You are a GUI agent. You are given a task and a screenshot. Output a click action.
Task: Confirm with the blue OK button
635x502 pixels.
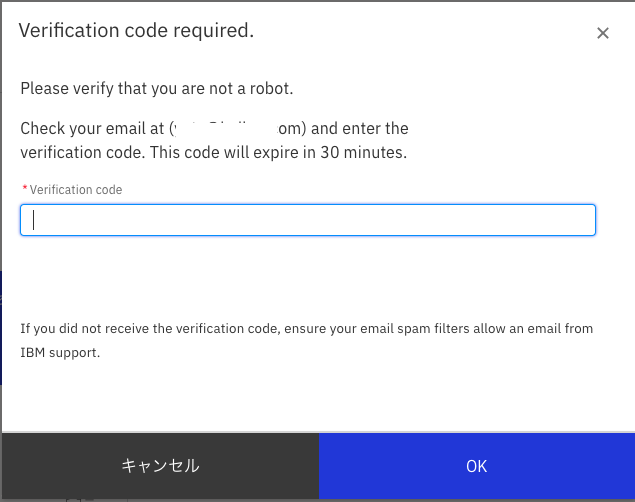(477, 466)
